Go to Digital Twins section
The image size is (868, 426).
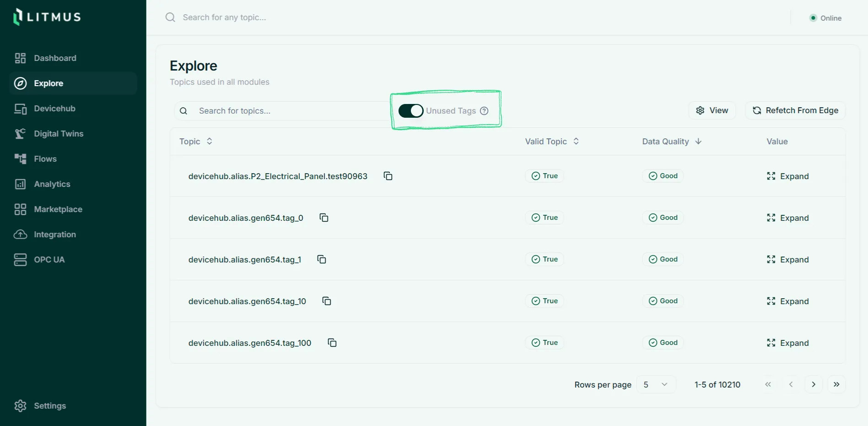tap(73, 134)
